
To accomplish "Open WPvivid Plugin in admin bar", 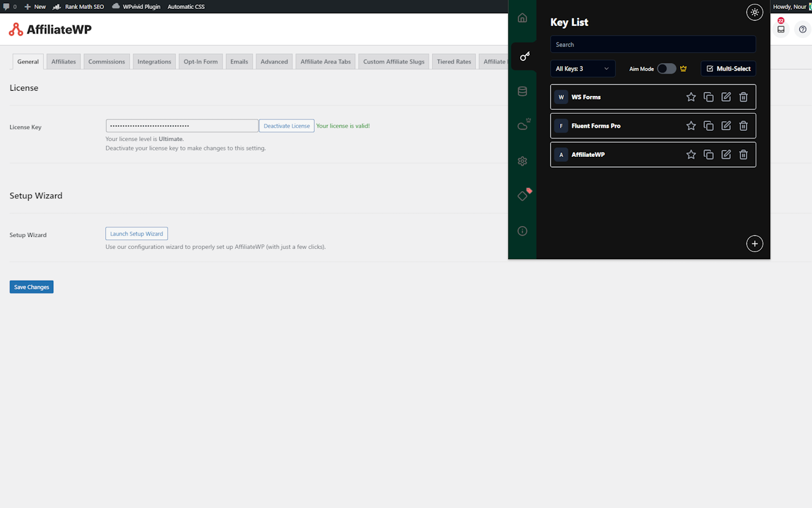I will (x=136, y=6).
